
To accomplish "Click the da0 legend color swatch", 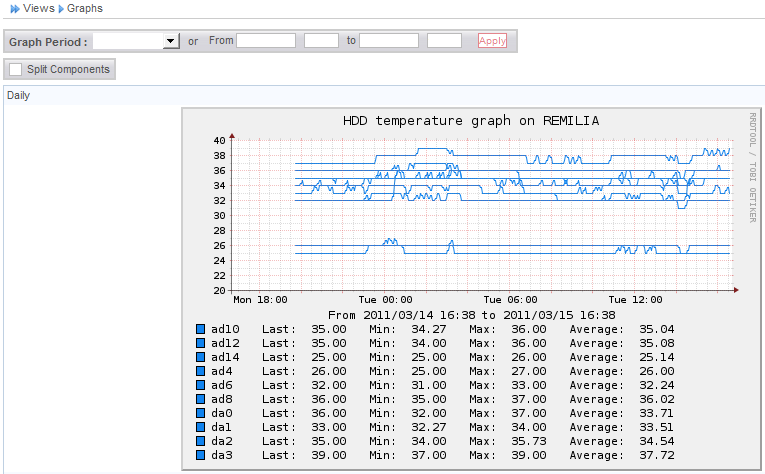I will tap(201, 413).
